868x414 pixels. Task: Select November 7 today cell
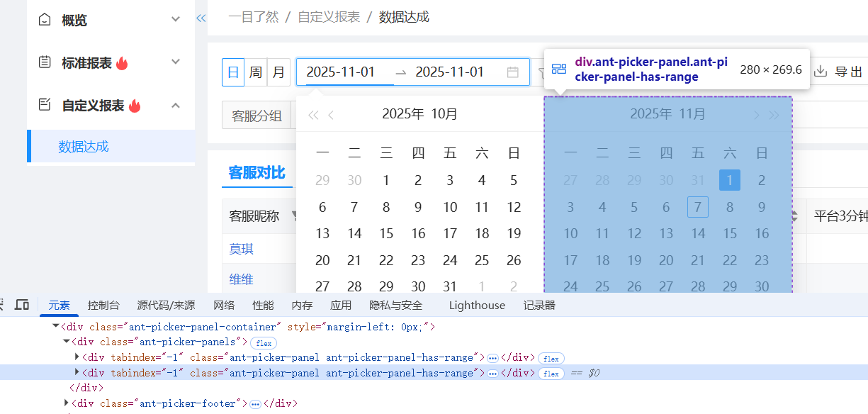point(698,207)
